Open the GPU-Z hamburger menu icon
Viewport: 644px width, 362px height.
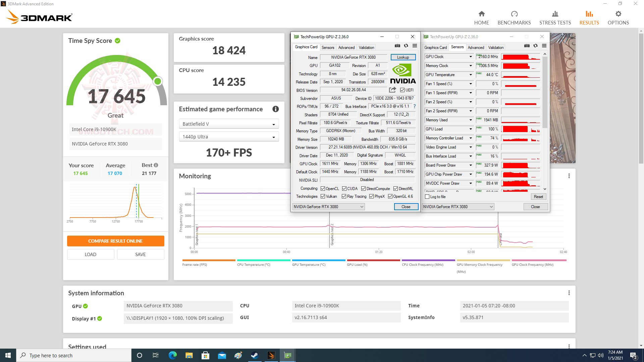coord(415,46)
